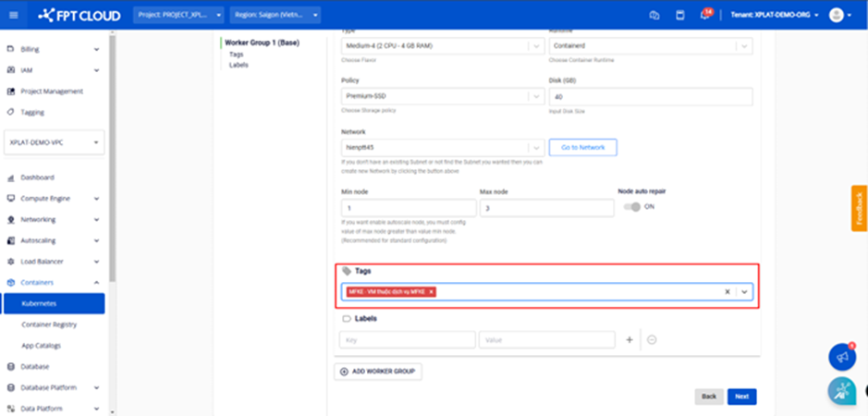Image resolution: width=868 pixels, height=416 pixels.
Task: Open the megaphone announcements button
Action: pos(841,356)
